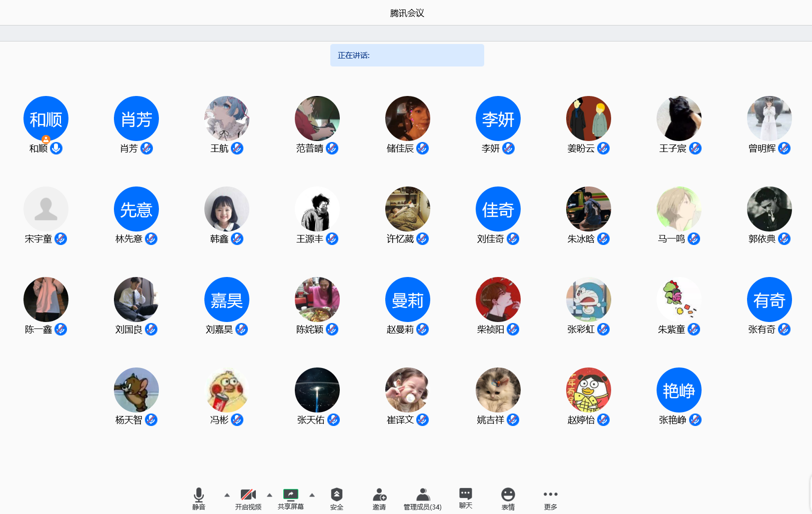Open 管理成员(34) member management
The width and height of the screenshot is (812, 514).
coord(422,495)
